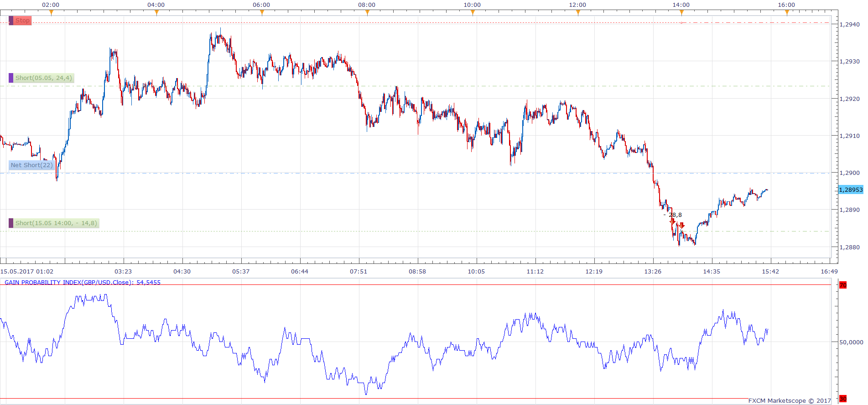Click the 08:00 label on top time ruler
This screenshot has width=868, height=405.
click(367, 5)
